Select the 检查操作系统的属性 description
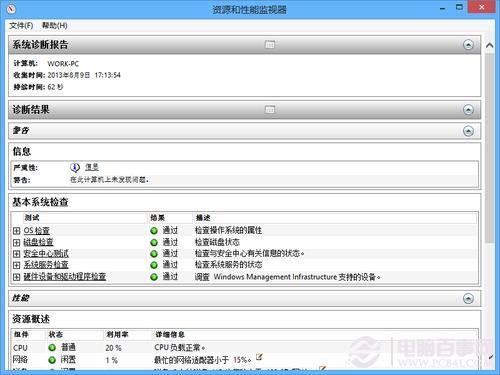 (228, 230)
